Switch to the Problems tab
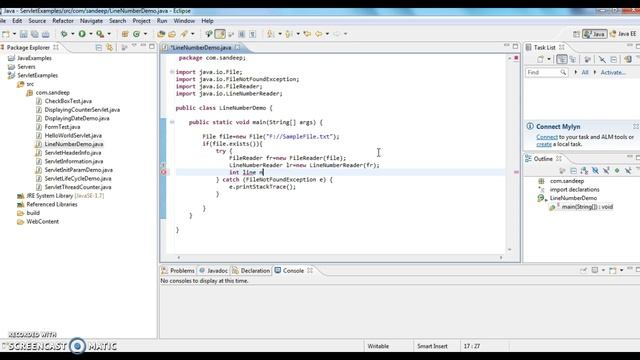 (x=178, y=271)
